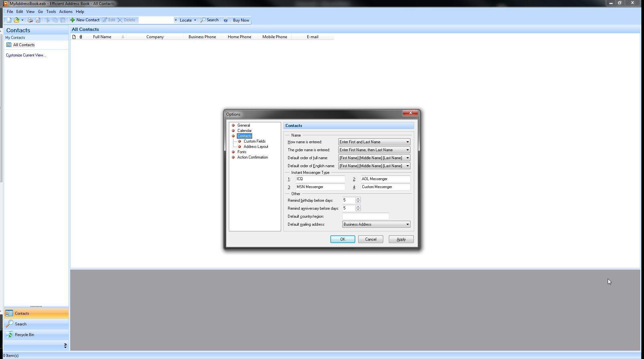The image size is (644, 359).
Task: Click the blue Help question mark icon
Action: click(226, 20)
